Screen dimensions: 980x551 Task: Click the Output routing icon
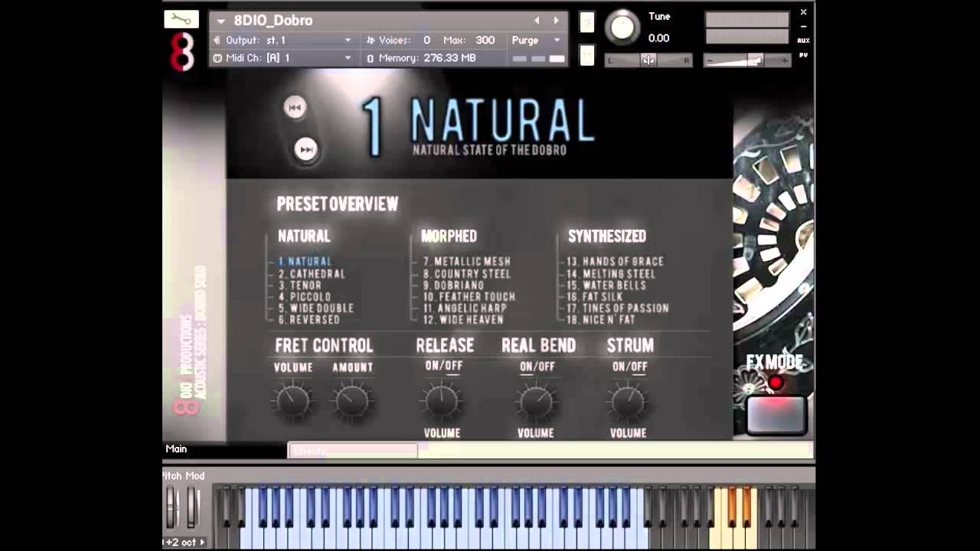(x=217, y=41)
